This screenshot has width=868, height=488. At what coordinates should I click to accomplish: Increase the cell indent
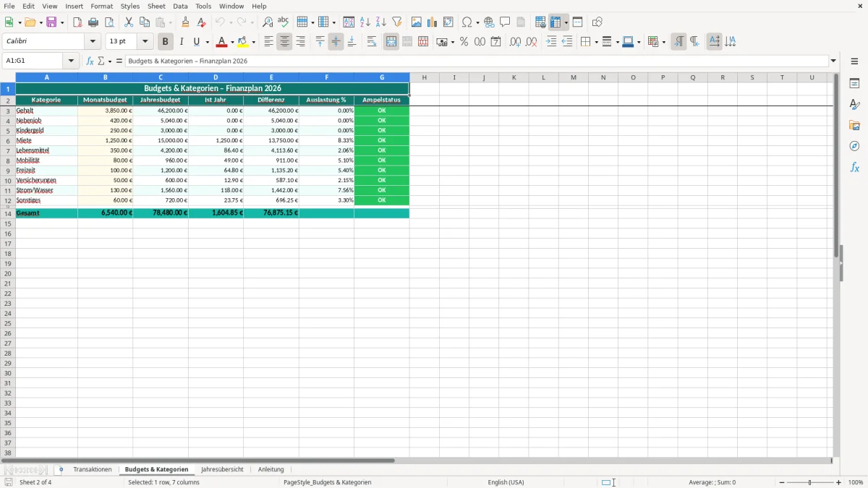pyautogui.click(x=551, y=42)
